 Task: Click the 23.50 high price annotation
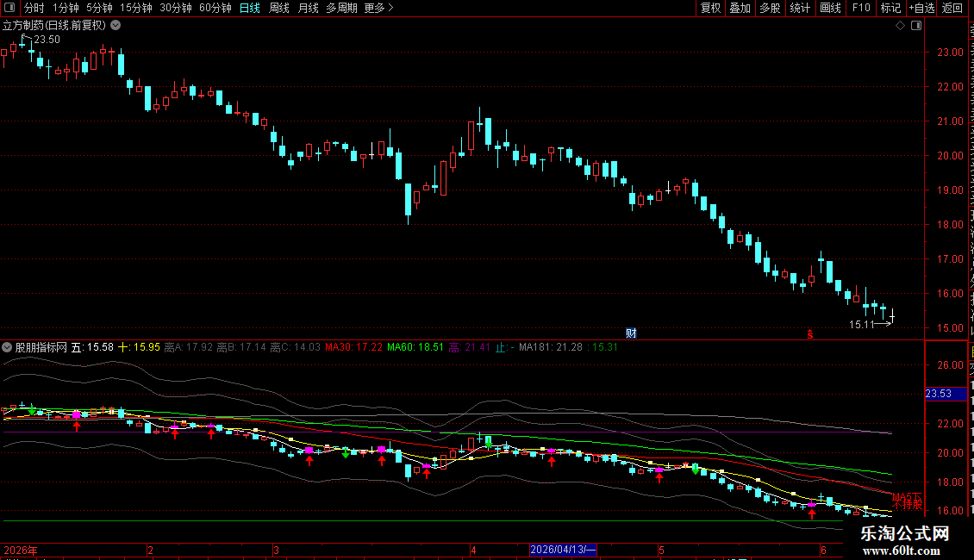[47, 40]
